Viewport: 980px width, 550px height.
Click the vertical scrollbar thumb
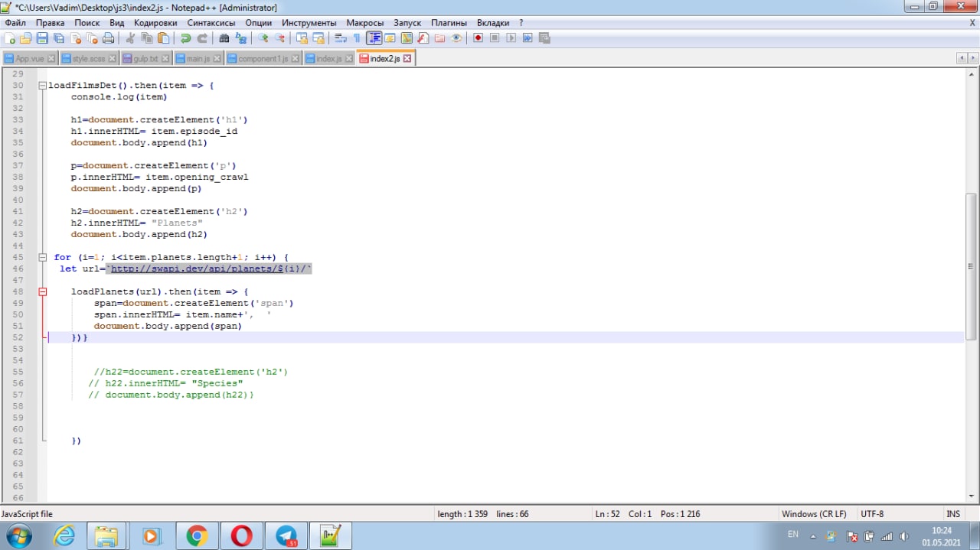click(972, 266)
